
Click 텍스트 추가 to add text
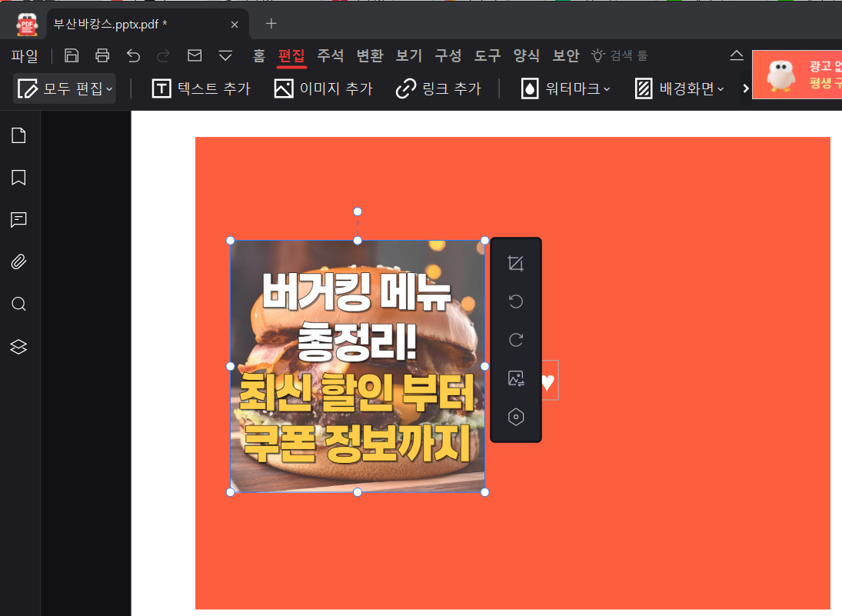click(201, 88)
